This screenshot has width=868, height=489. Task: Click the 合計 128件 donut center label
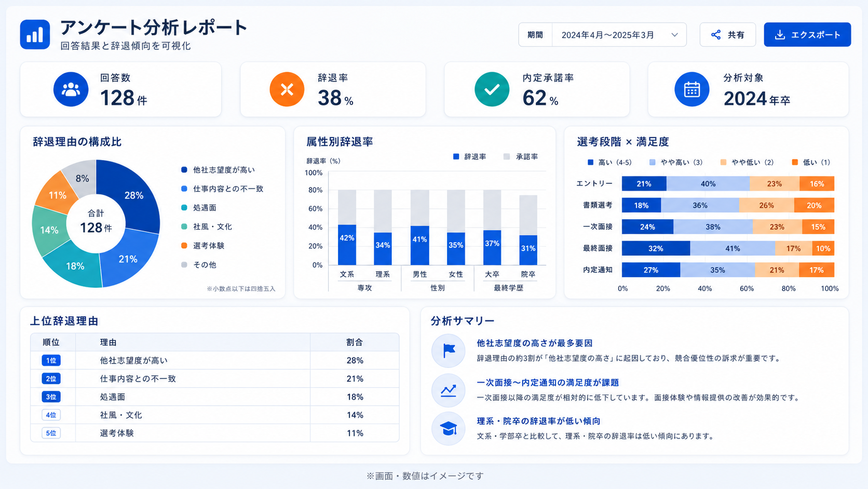point(96,222)
